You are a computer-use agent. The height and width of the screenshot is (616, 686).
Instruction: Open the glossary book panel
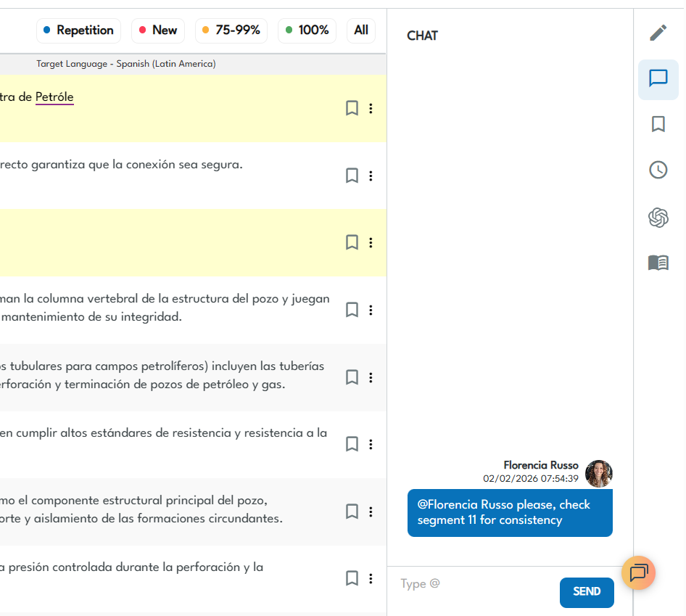pyautogui.click(x=658, y=263)
